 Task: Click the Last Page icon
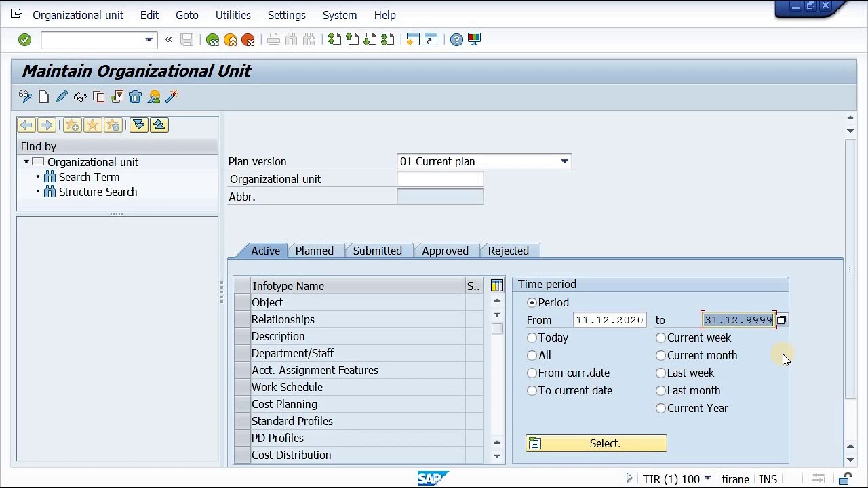[x=388, y=40]
